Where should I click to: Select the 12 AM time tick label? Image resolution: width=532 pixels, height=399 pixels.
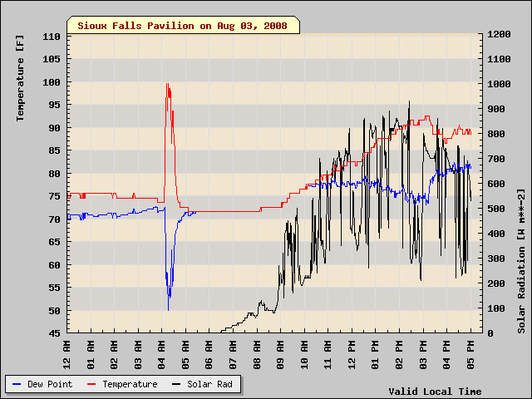pyautogui.click(x=67, y=353)
